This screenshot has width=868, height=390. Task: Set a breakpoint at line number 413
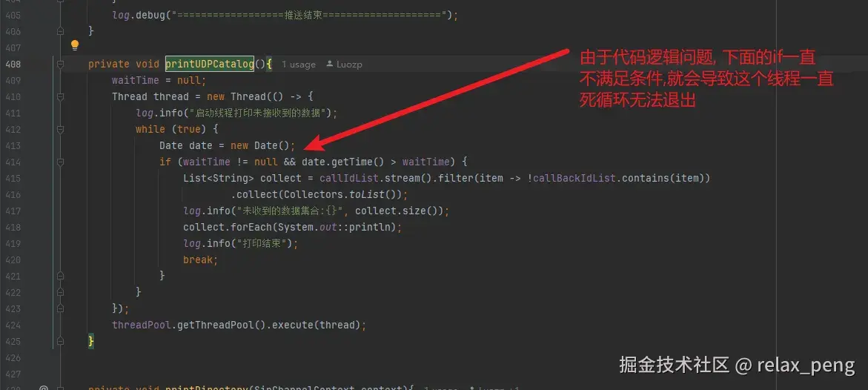12,146
